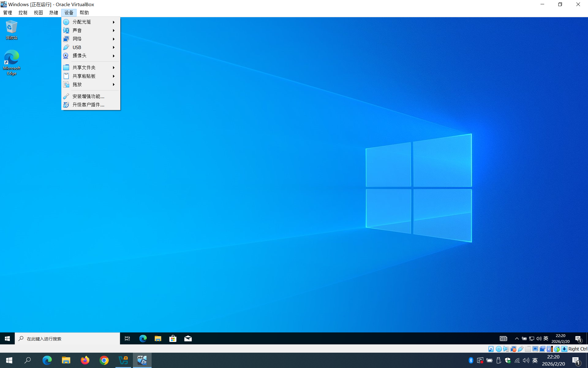The height and width of the screenshot is (368, 588).
Task: Click the guest taskbar search box
Action: [x=67, y=339]
